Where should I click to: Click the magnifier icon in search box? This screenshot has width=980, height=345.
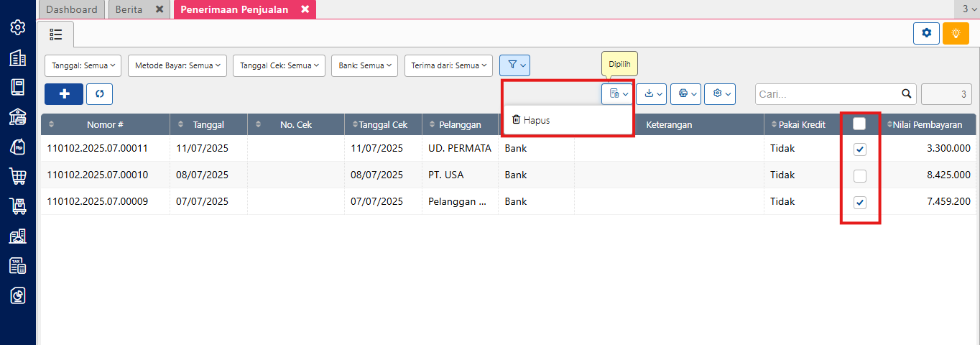point(907,93)
